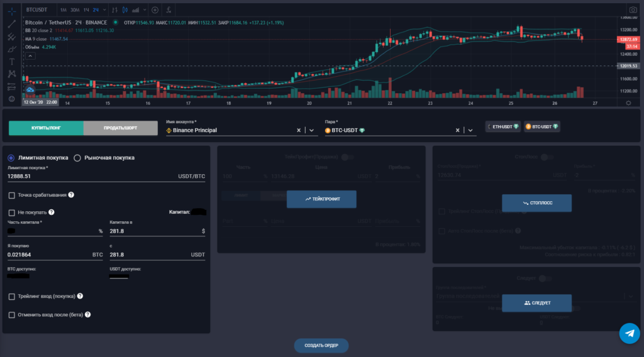Toggle the Следует switch
The image size is (644, 357).
point(545,278)
